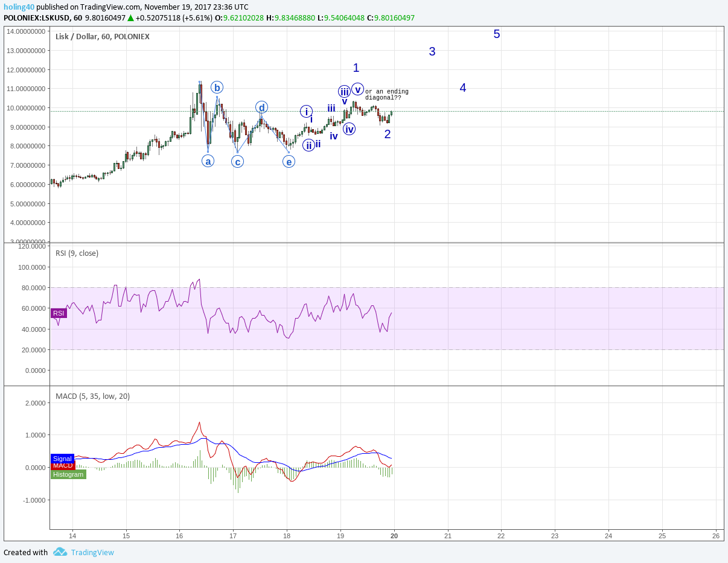Follow the TradingView link beside the logo
Image resolution: width=728 pixels, height=563 pixels.
tap(92, 552)
